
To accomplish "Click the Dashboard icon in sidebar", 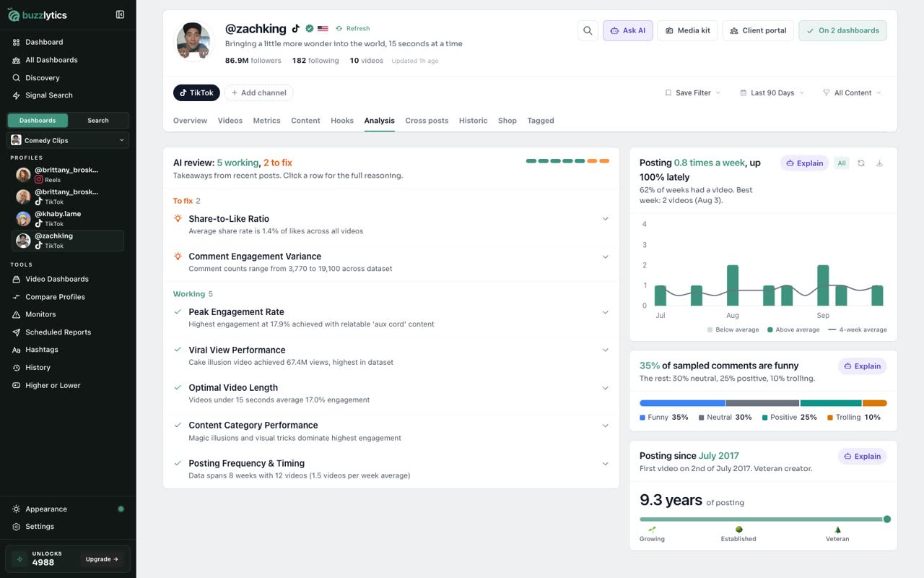I will [17, 42].
